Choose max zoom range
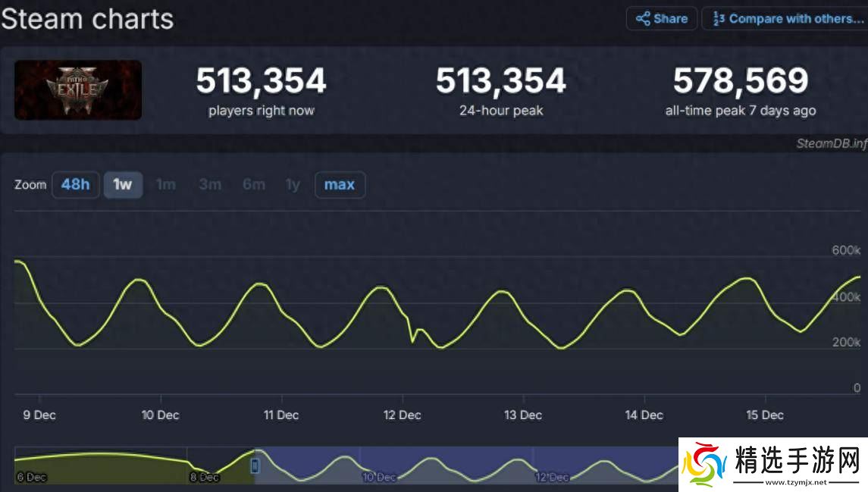Viewport: 868px width, 492px height. [340, 184]
